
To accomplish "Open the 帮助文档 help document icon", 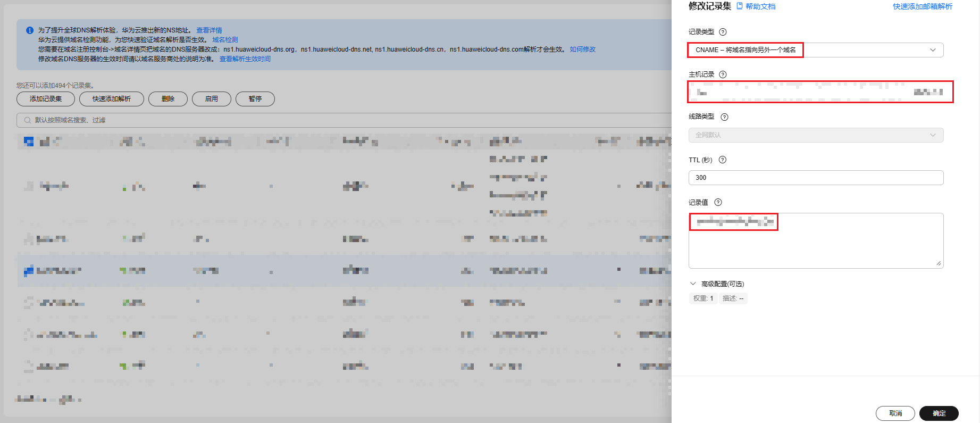I will point(739,6).
